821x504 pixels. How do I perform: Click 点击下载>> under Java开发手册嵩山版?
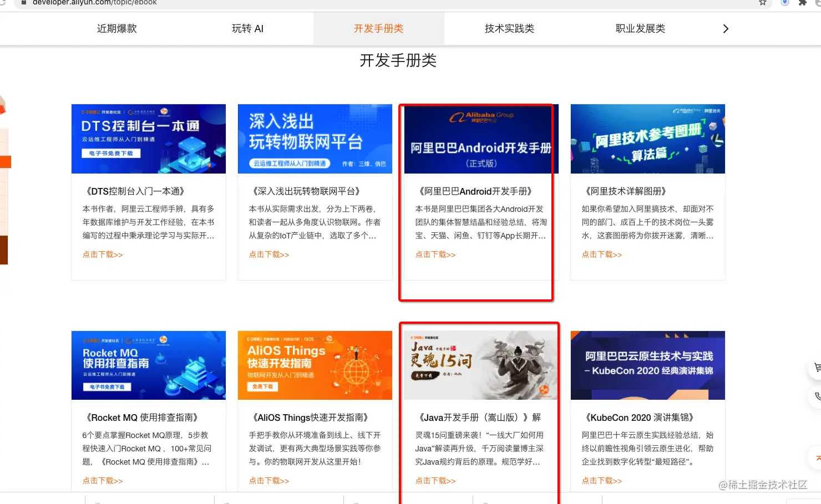[435, 481]
